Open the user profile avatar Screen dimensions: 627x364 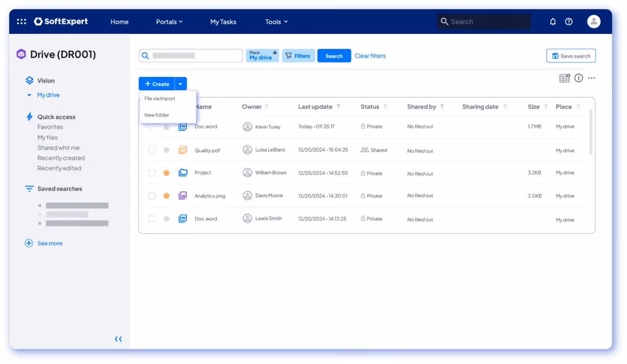pos(594,21)
